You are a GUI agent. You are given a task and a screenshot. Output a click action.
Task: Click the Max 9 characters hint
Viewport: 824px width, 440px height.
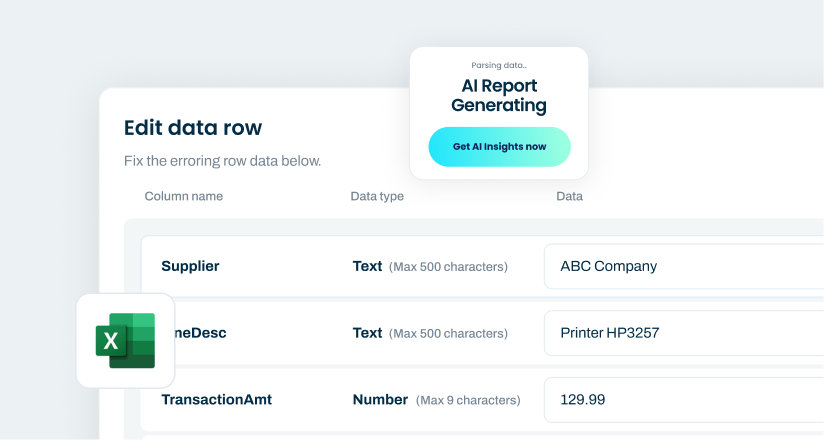[468, 400]
